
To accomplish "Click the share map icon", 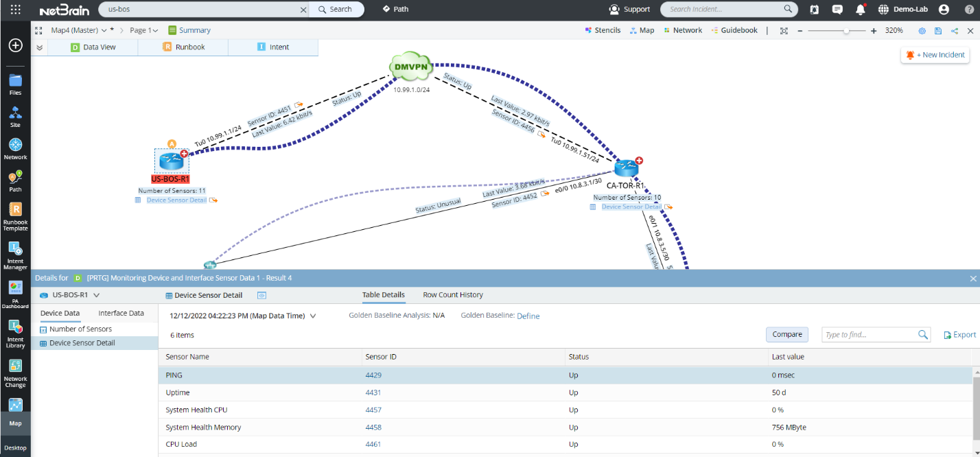I will pos(955,31).
